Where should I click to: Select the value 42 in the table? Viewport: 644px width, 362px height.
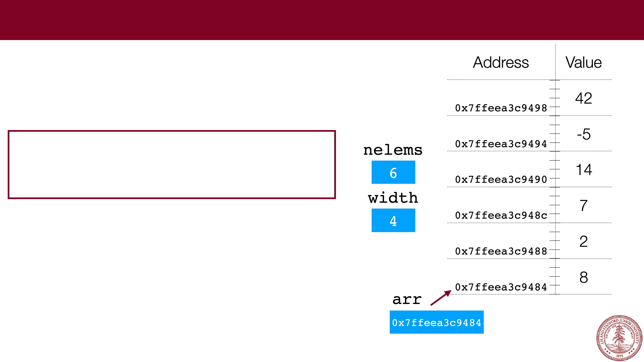click(583, 98)
